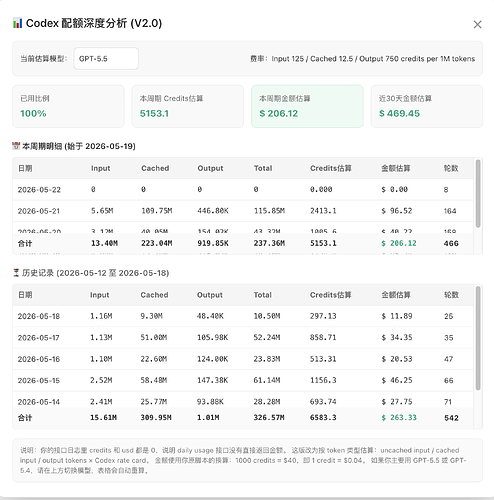
Task: Click the 2026-05-18 date row
Action: click(243, 316)
